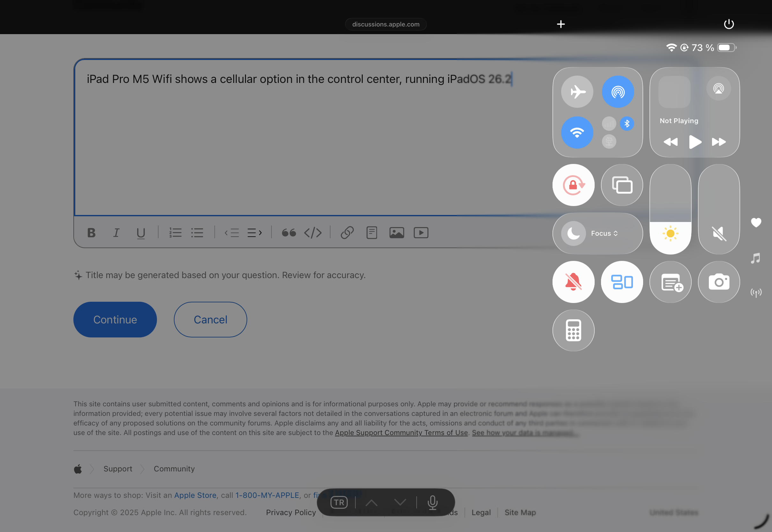Open the Calculator from Control Center
This screenshot has width=772, height=532.
[x=573, y=330]
